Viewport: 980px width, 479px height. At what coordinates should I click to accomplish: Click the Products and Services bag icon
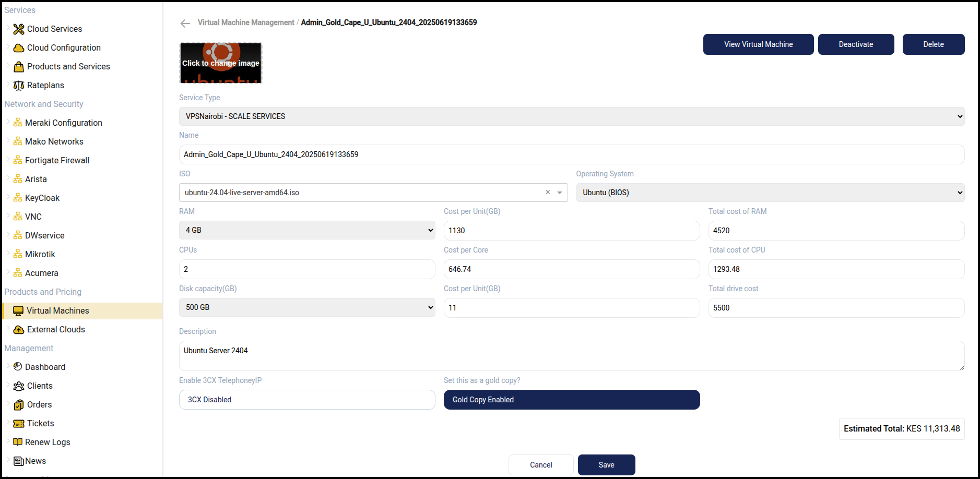19,67
